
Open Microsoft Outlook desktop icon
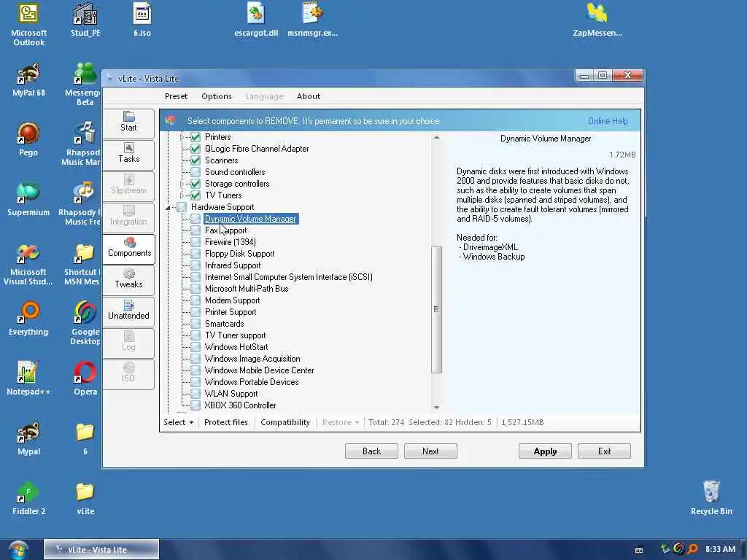tap(28, 25)
